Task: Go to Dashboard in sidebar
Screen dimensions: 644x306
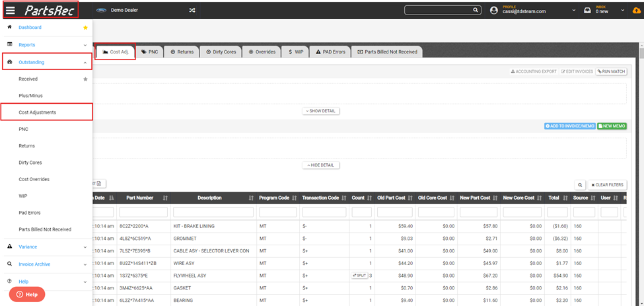Action: 30,28
